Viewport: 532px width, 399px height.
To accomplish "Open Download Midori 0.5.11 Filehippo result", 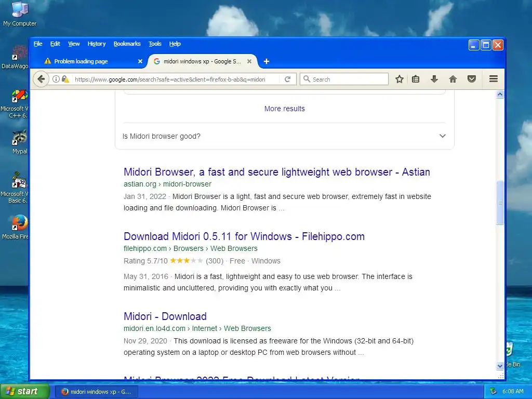I will (x=244, y=236).
